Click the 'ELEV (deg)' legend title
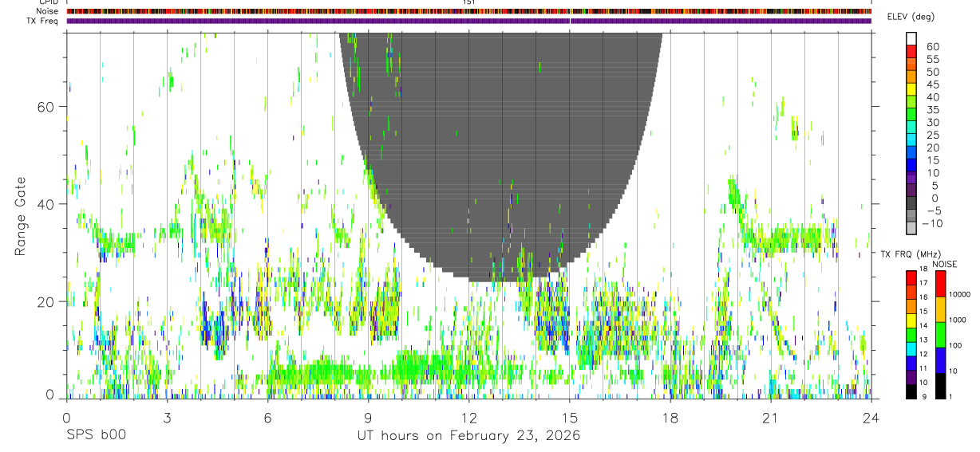 910,17
